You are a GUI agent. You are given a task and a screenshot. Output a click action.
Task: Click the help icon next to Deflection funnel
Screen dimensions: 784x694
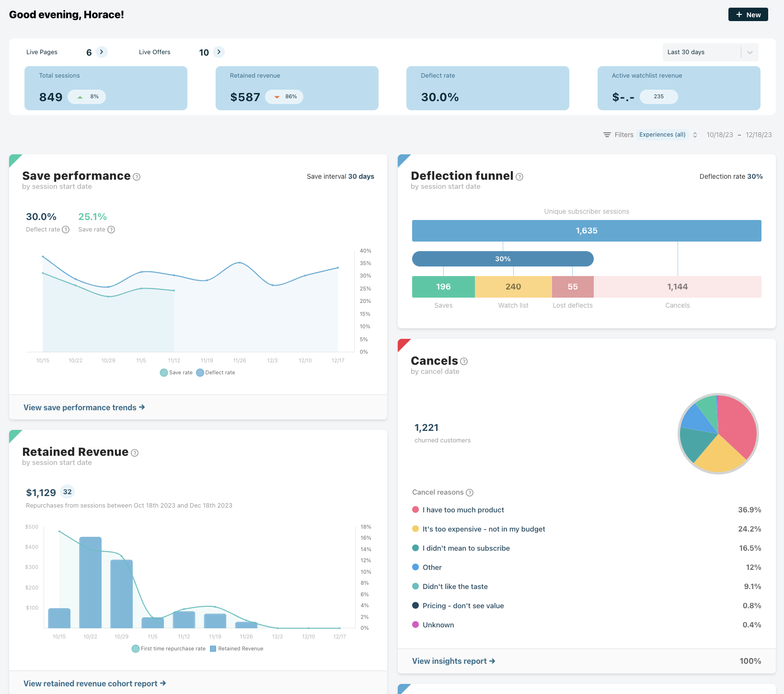tap(519, 177)
